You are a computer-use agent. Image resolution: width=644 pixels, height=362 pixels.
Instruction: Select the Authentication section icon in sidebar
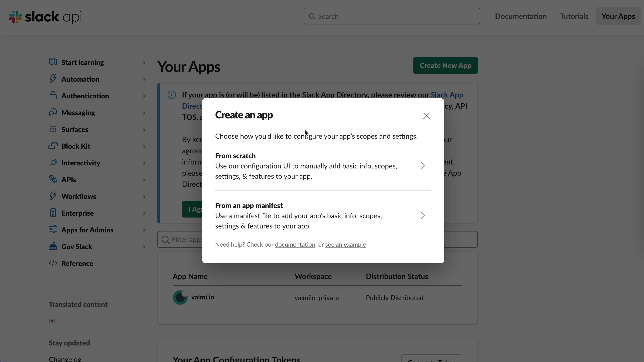click(53, 96)
